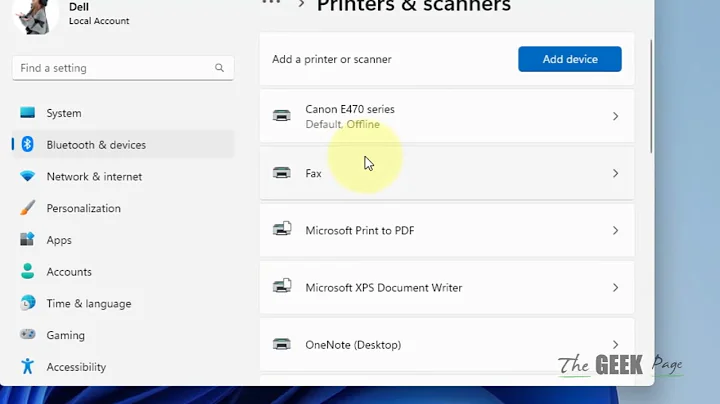Viewport: 720px width, 404px height.
Task: Click the Apps icon in sidebar
Action: (x=28, y=239)
